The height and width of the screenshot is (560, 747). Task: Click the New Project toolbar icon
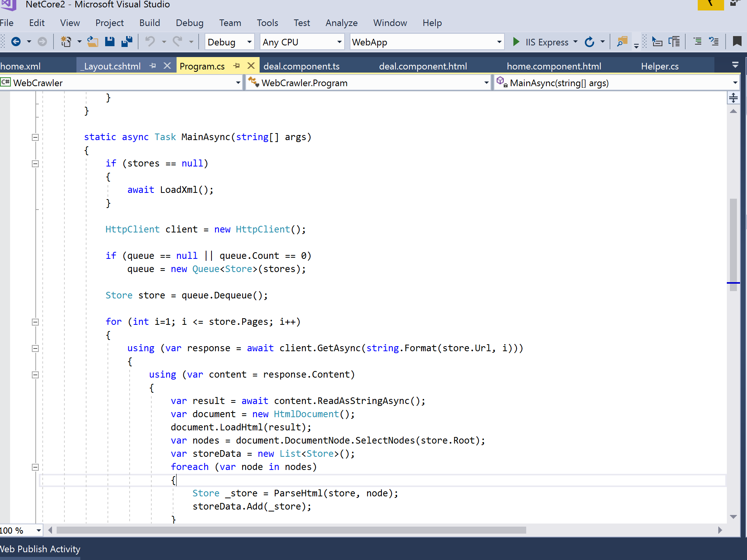[66, 42]
